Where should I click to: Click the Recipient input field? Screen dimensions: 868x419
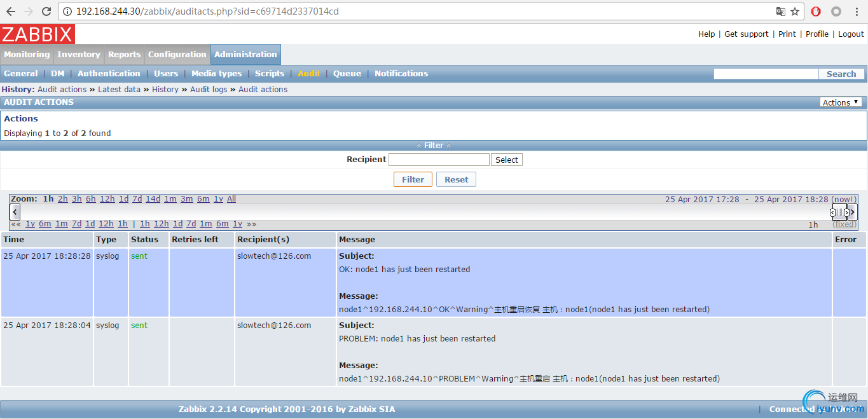[439, 160]
